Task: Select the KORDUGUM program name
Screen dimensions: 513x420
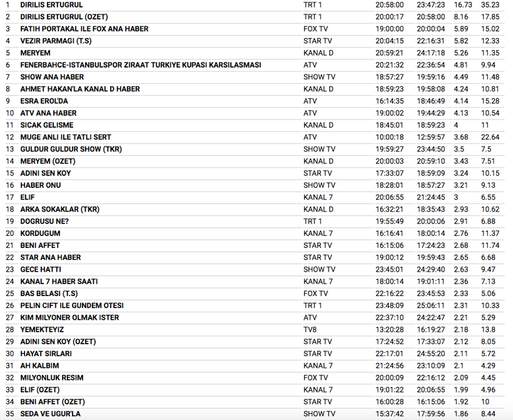Action: [40, 233]
